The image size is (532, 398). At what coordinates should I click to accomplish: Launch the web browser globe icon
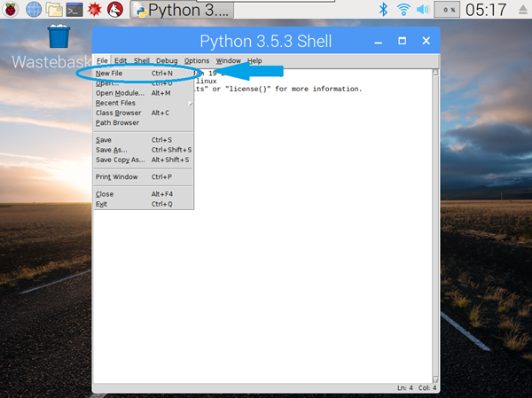click(34, 10)
